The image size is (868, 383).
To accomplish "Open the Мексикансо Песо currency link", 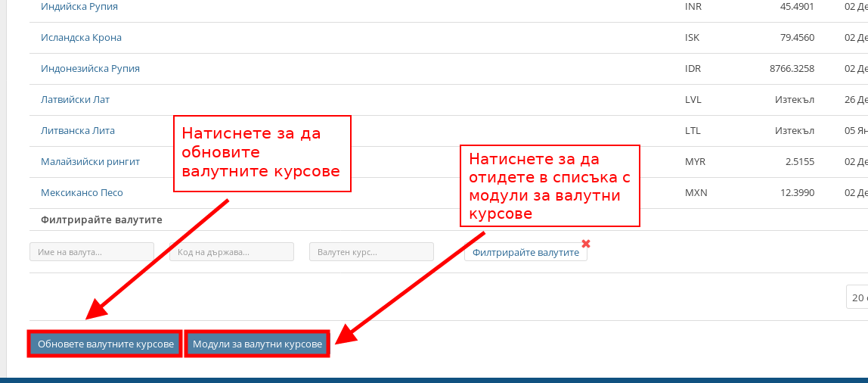I will click(82, 193).
